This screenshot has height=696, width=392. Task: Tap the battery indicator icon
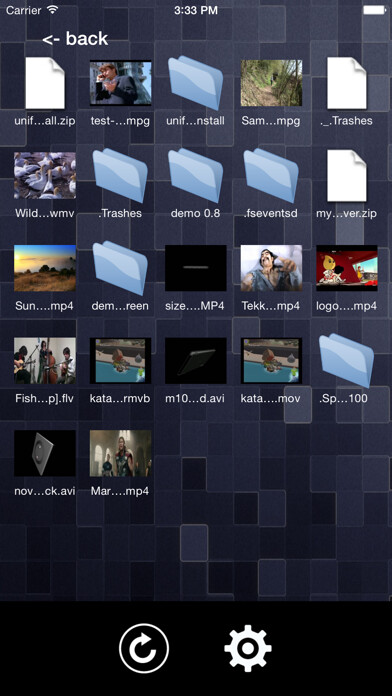click(x=374, y=10)
